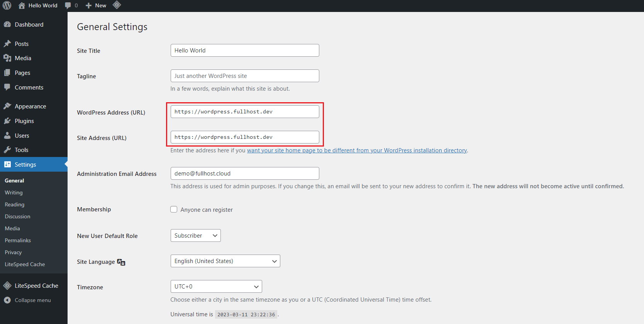Go to the Writing settings submenu
The image size is (644, 324).
[x=14, y=192]
